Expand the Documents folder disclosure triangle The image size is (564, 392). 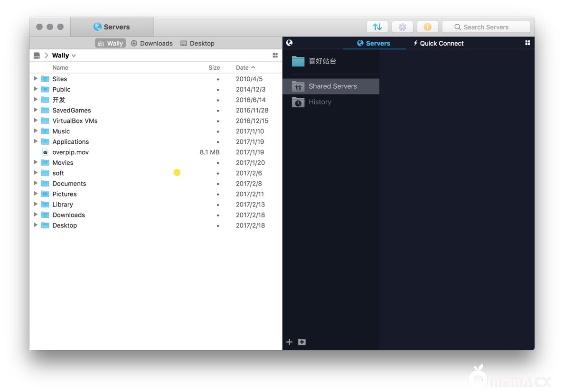(36, 183)
